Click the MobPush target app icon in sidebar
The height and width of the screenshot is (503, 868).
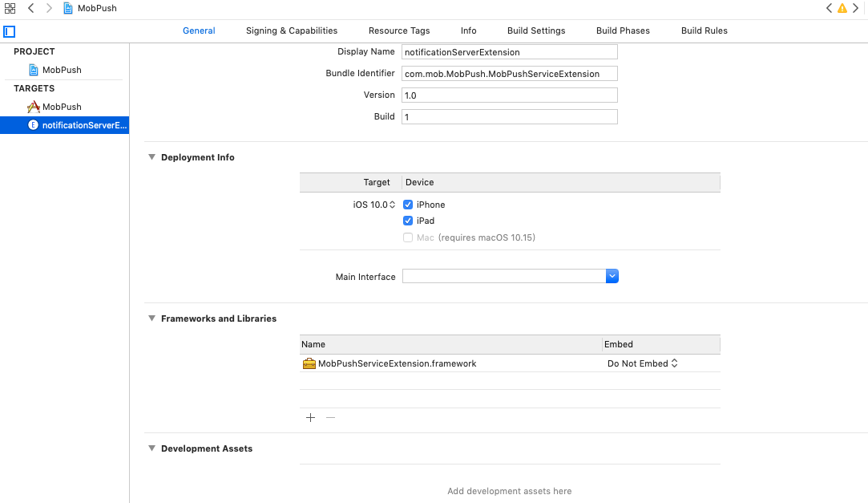coord(35,106)
